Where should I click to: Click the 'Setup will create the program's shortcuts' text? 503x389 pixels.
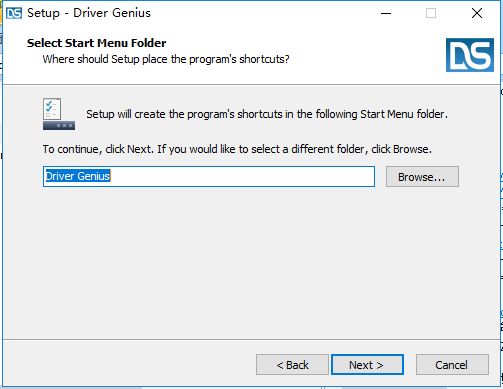coord(267,114)
